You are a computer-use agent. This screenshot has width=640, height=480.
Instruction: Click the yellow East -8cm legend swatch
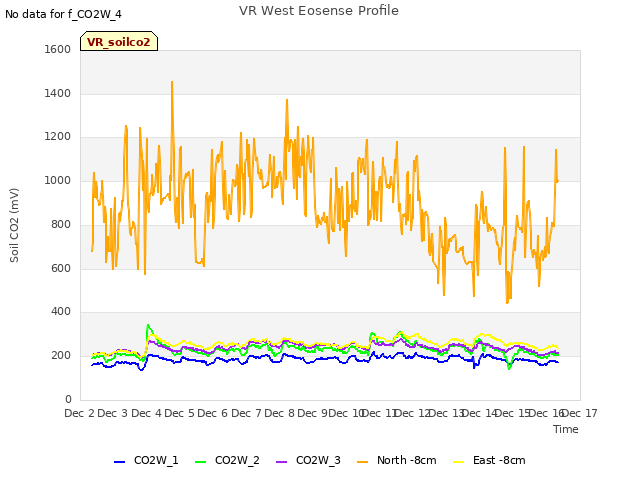[459, 462]
